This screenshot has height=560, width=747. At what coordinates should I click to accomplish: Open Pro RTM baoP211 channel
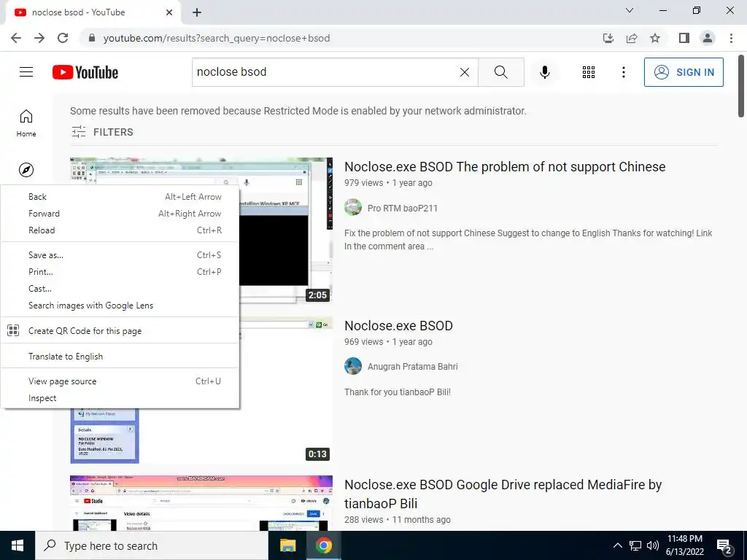tap(402, 208)
